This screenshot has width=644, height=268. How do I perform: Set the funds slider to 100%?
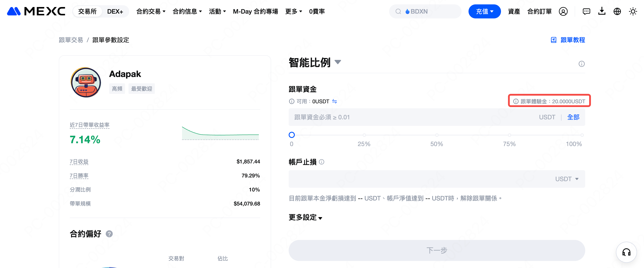click(x=582, y=135)
